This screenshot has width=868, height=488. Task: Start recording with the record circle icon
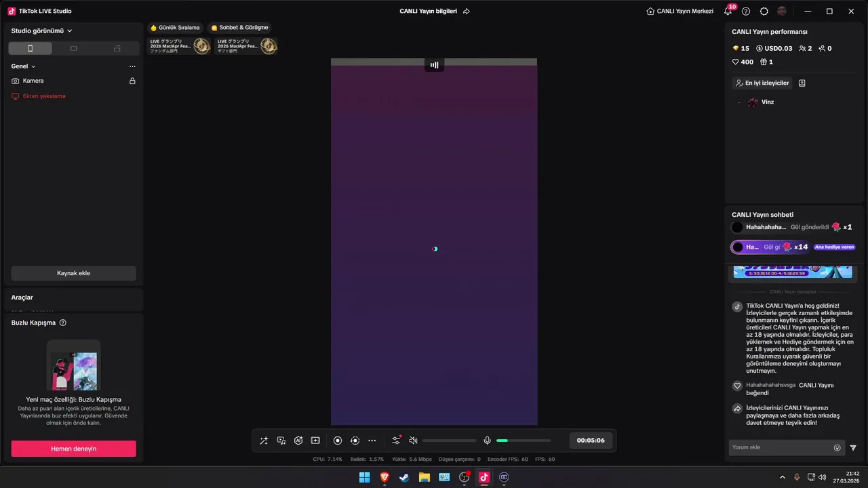pyautogui.click(x=338, y=441)
